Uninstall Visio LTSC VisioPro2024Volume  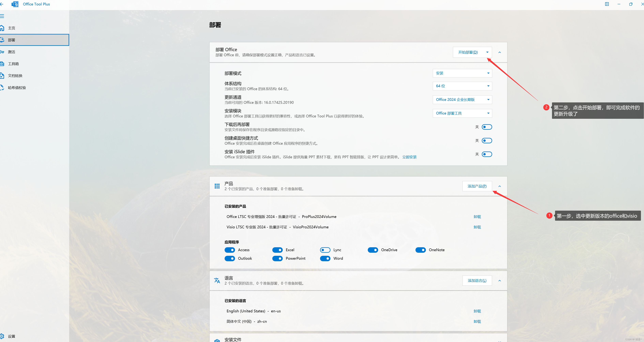pyautogui.click(x=477, y=227)
